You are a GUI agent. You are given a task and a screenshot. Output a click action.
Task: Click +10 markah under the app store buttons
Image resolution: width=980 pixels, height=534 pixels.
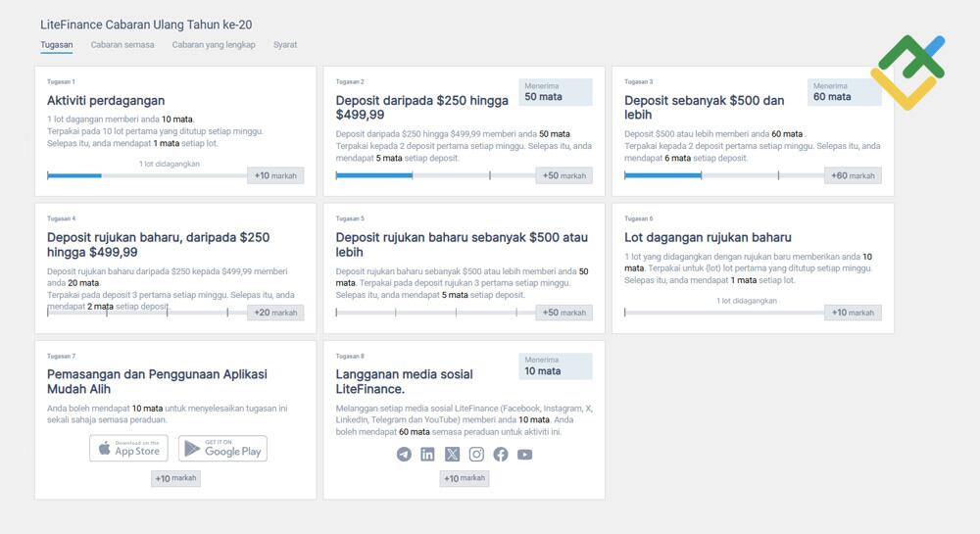175,478
